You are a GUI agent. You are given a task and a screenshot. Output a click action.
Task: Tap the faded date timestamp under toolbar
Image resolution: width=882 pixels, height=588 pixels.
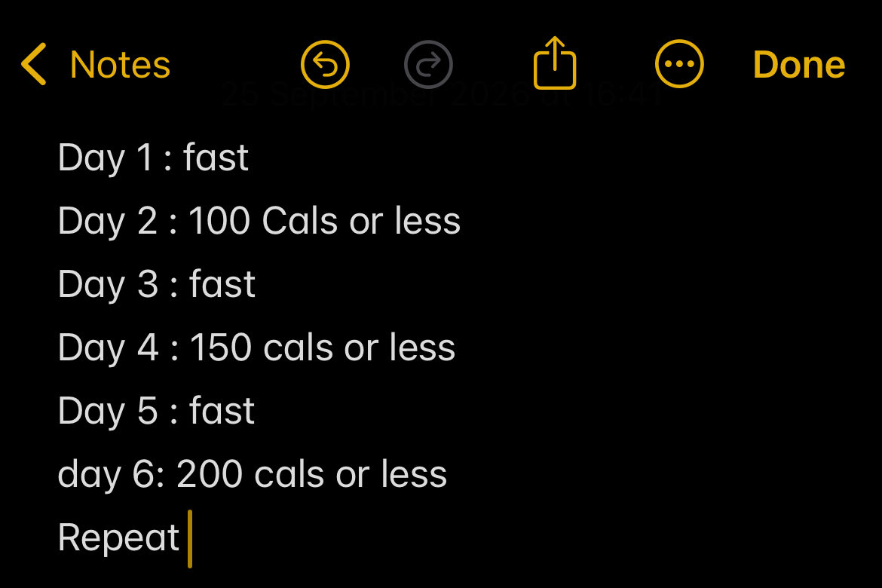coord(442,94)
